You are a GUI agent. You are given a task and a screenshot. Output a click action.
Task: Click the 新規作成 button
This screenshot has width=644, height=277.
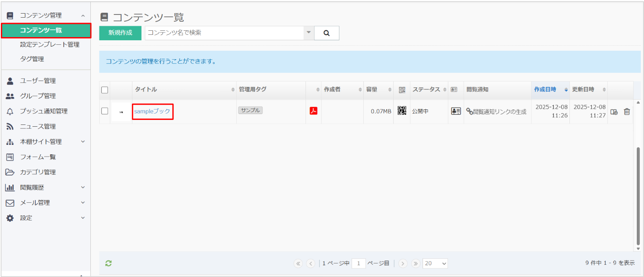(120, 33)
